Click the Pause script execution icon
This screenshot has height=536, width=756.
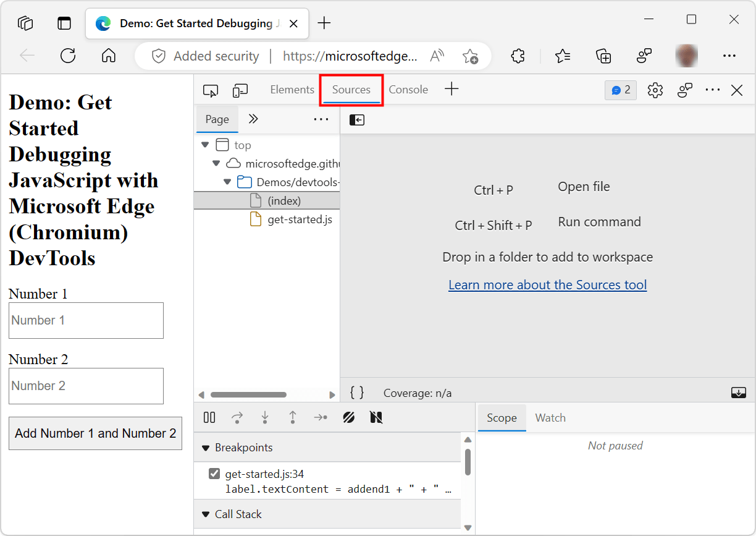point(209,417)
